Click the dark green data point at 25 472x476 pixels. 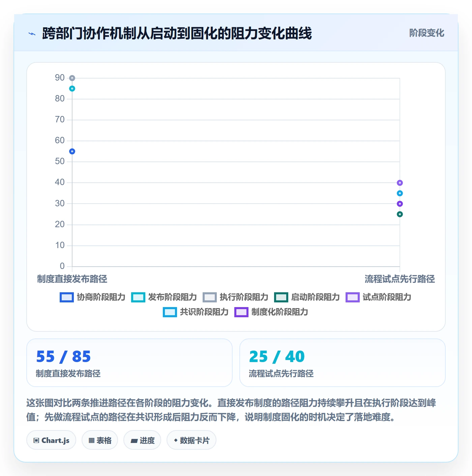400,214
